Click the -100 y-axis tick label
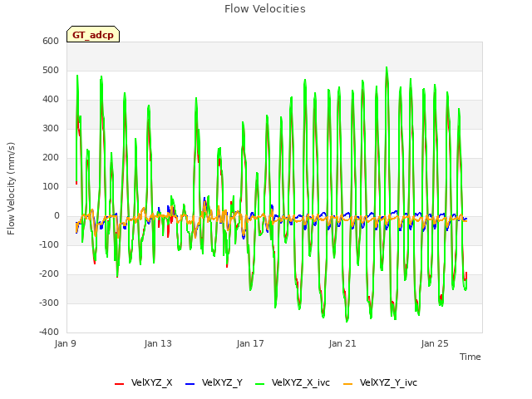 (49, 244)
